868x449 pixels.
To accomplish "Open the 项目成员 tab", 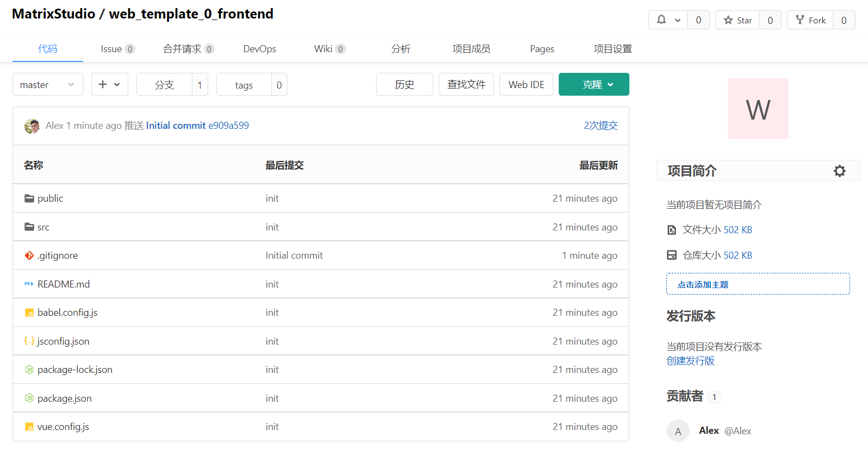I will (x=471, y=49).
